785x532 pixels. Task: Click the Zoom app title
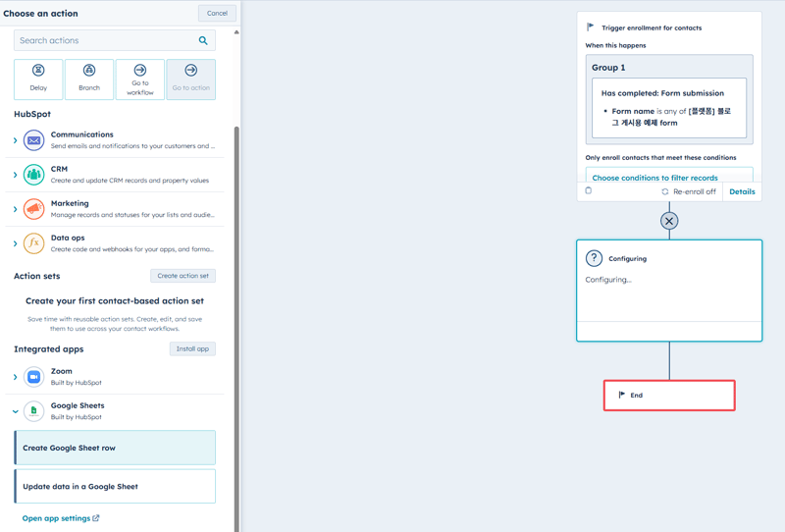62,371
